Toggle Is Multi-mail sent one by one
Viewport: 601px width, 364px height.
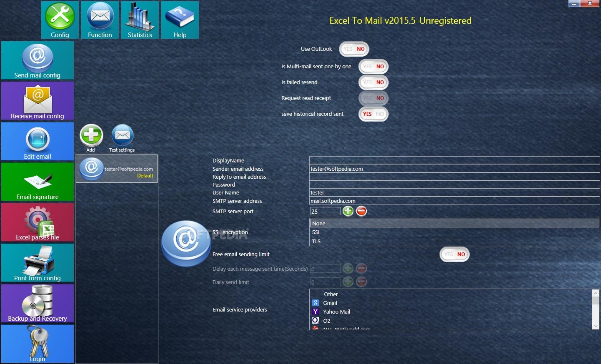tap(373, 67)
